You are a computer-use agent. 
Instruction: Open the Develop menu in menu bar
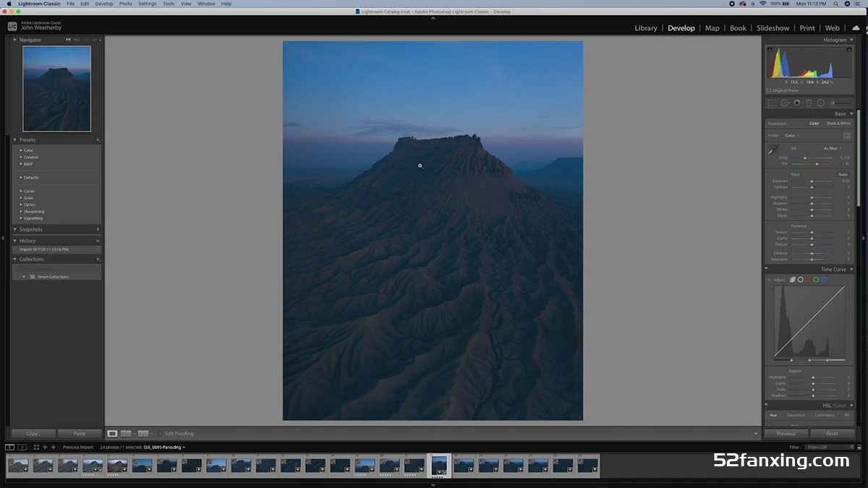point(104,4)
